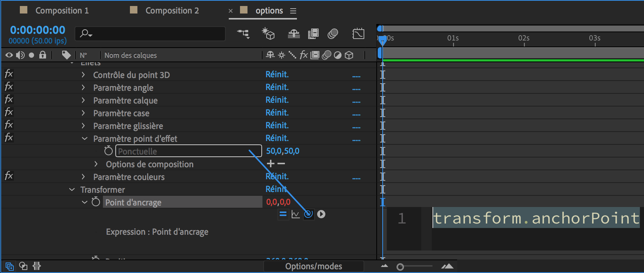
Task: Expand Transfer Controls pane icon at bottom
Action: click(23, 266)
